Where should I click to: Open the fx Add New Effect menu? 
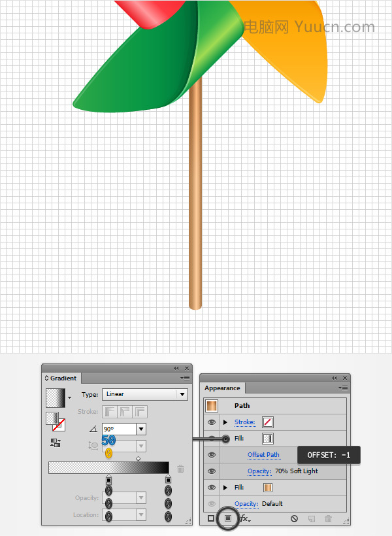point(245,518)
